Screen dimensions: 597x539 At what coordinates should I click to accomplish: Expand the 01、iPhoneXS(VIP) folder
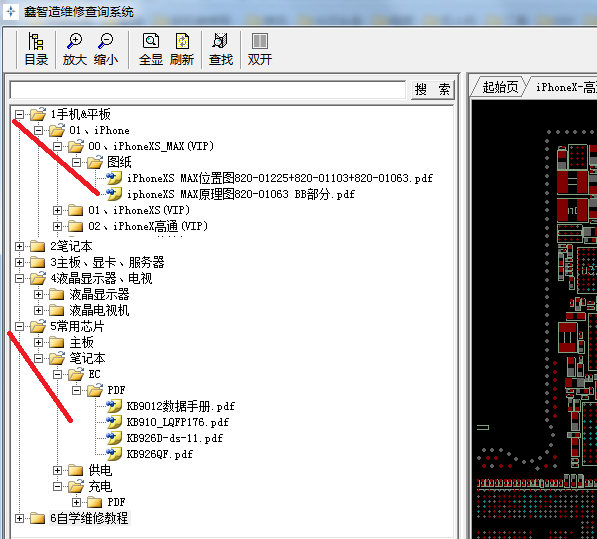(x=57, y=210)
